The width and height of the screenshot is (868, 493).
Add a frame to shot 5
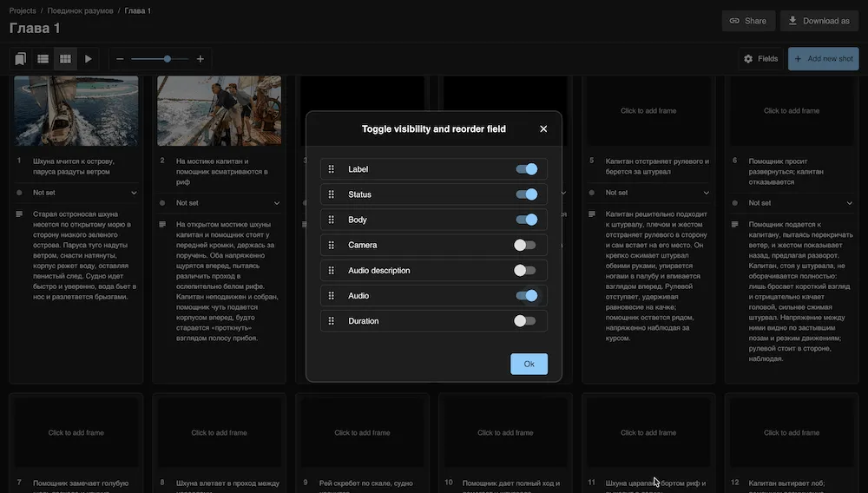pos(648,110)
